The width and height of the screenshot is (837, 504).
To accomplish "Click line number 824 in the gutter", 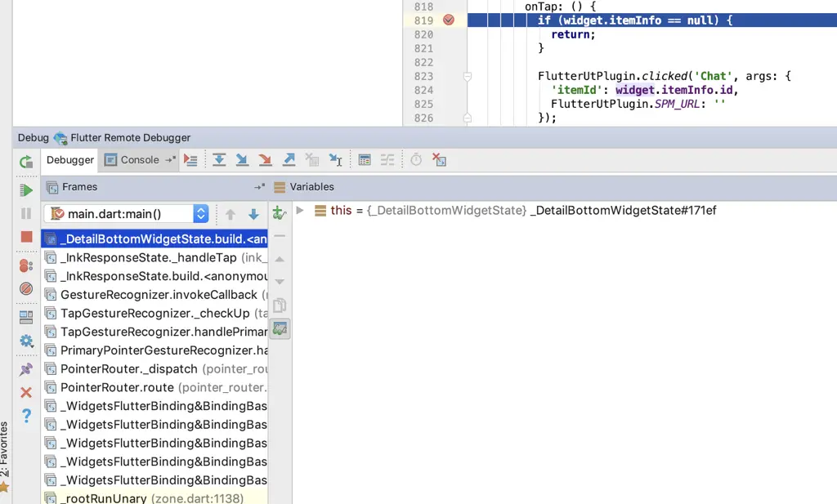I will (424, 90).
